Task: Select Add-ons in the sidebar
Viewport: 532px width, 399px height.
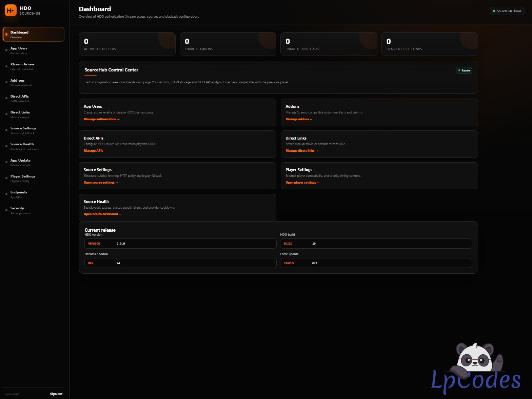Action: [x=33, y=83]
